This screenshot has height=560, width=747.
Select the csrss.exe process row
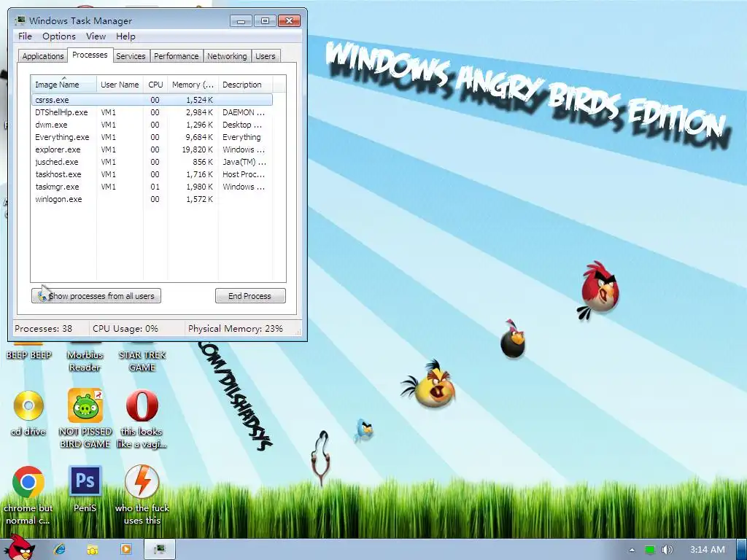(152, 100)
